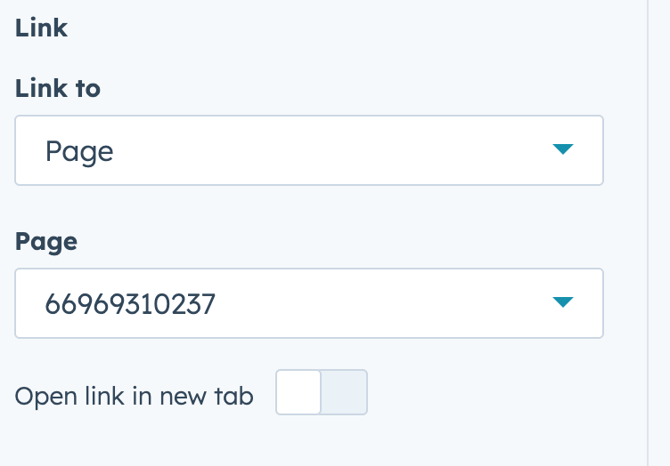This screenshot has width=670, height=466.
Task: Click the 'Link' section heading
Action: pyautogui.click(x=41, y=28)
